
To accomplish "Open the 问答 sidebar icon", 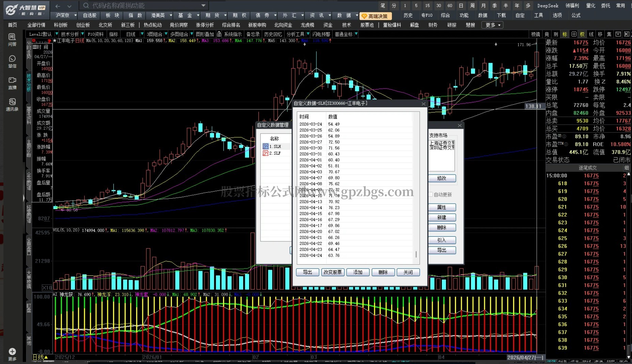I will (x=12, y=39).
